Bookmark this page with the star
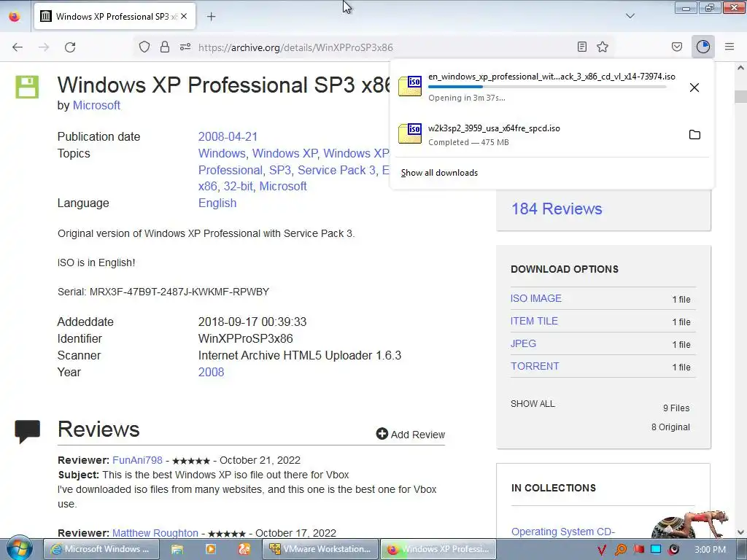 coord(603,47)
